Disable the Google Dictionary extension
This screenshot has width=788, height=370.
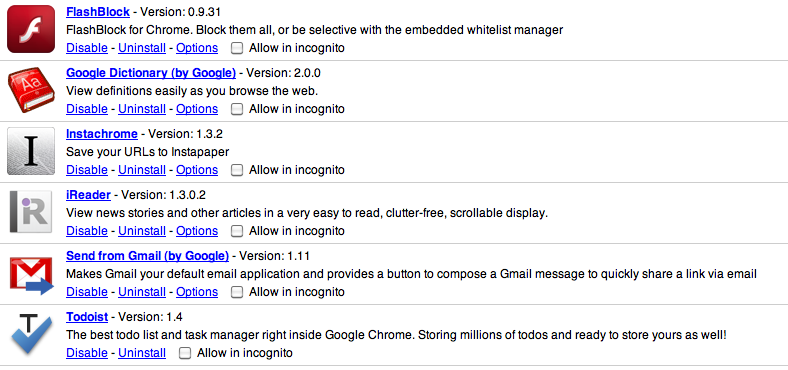[87, 109]
